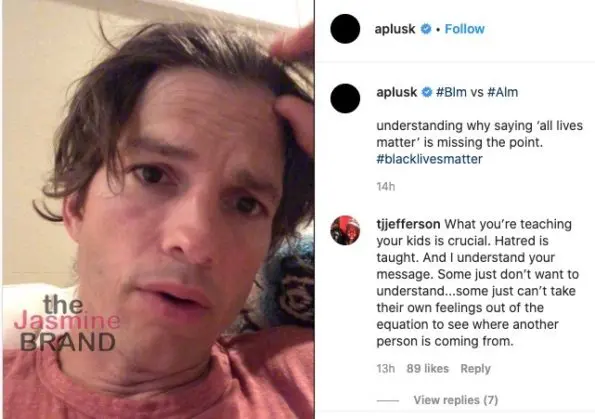The width and height of the screenshot is (595, 419).
Task: Open tjjefferson's profile avatar
Action: (345, 230)
